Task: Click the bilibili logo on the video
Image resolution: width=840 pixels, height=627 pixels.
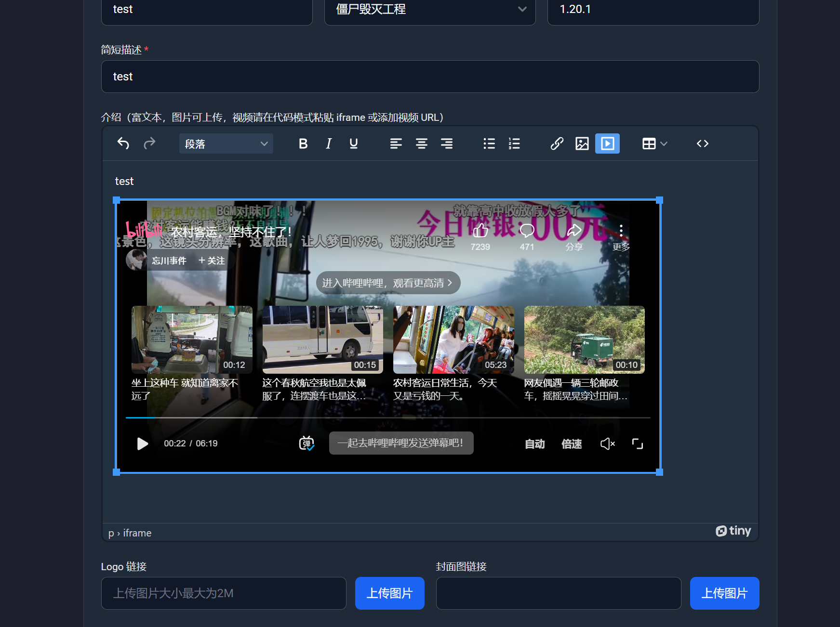Action: [x=144, y=230]
